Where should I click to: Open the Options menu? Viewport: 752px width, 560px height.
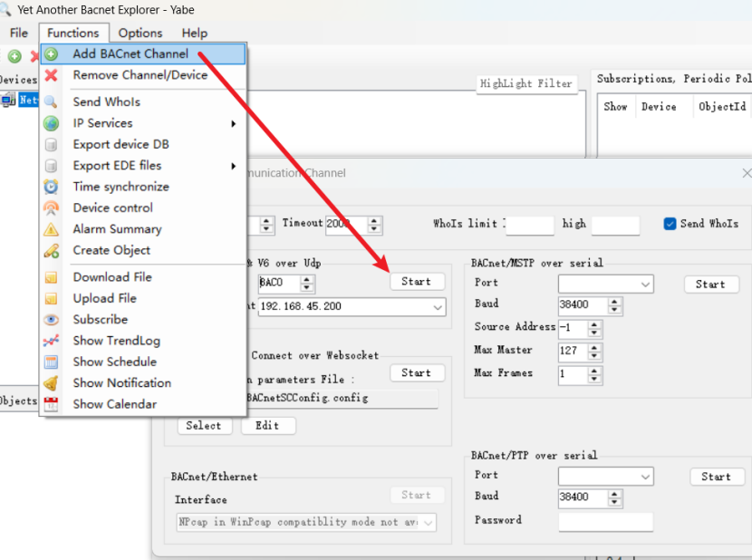pyautogui.click(x=140, y=33)
